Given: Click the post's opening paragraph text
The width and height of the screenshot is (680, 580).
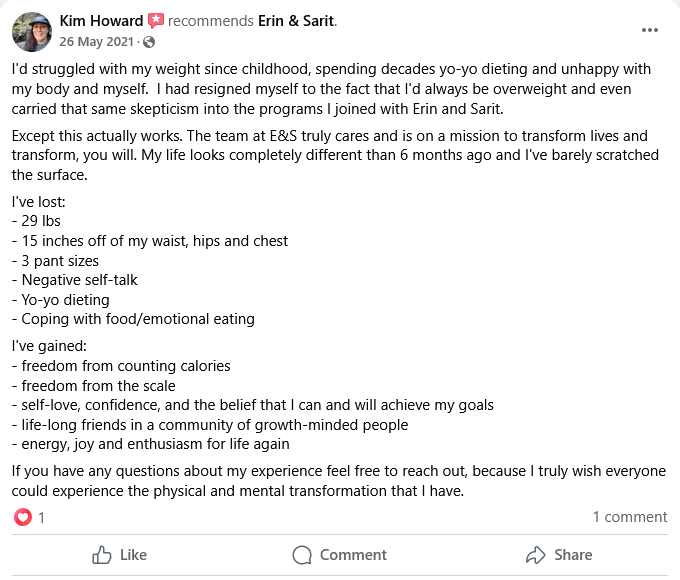Looking at the screenshot, I should pos(332,89).
